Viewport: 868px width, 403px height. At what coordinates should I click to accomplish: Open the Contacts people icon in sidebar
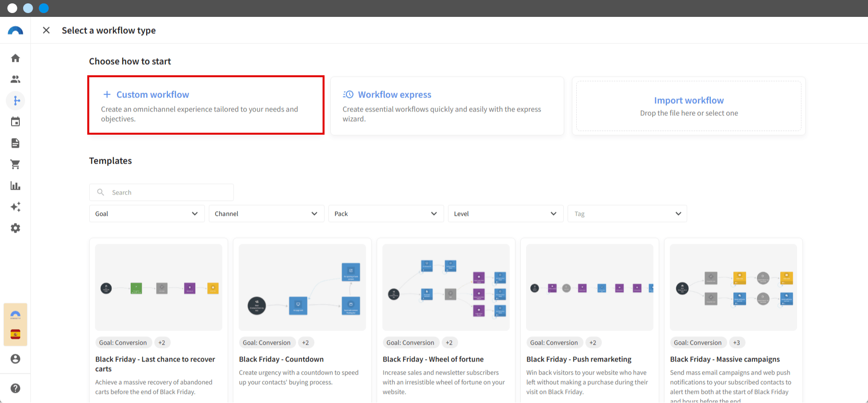click(x=15, y=79)
